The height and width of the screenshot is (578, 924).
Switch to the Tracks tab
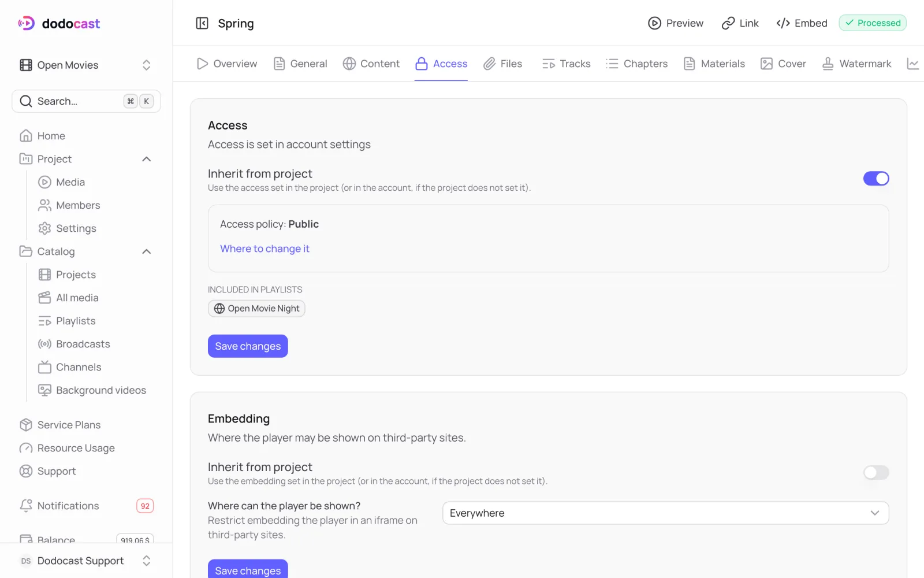click(x=567, y=64)
